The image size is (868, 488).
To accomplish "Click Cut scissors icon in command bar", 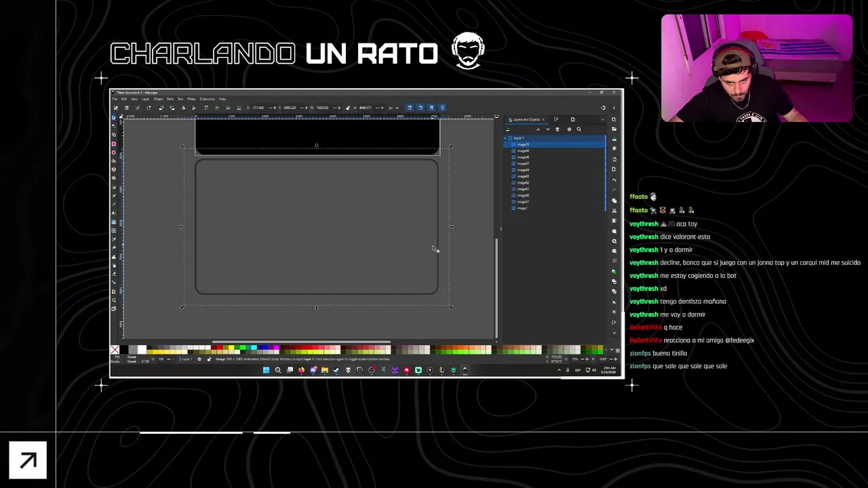I will [x=614, y=210].
